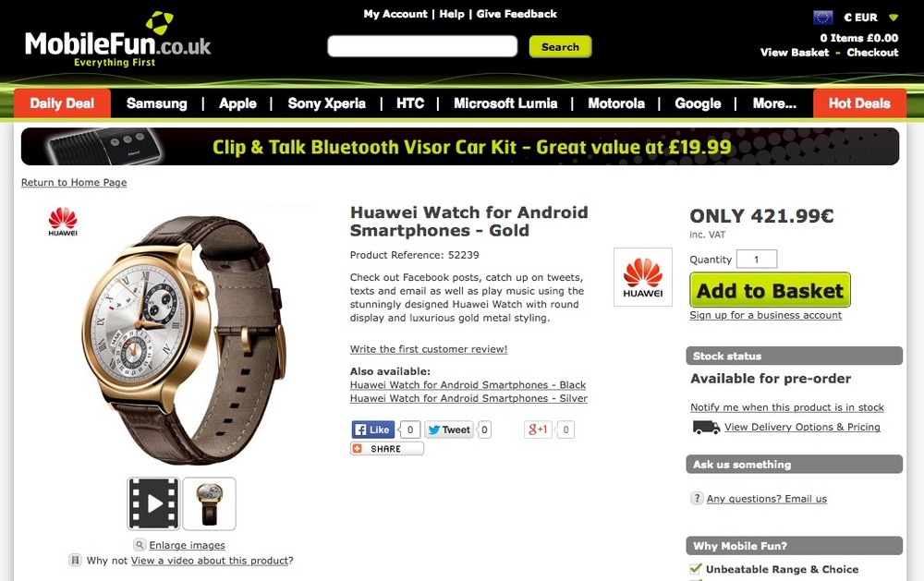Screen dimensions: 924x581
Task: Click the question mark email icon
Action: 697,498
